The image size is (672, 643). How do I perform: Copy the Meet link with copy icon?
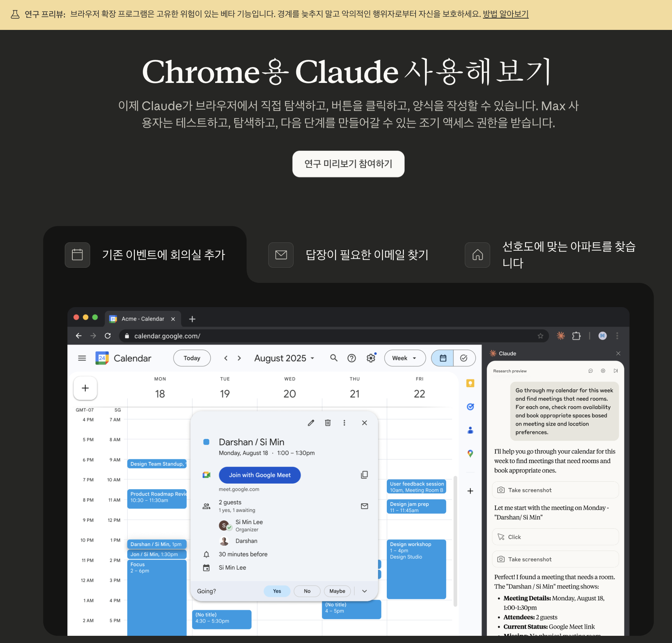click(364, 475)
